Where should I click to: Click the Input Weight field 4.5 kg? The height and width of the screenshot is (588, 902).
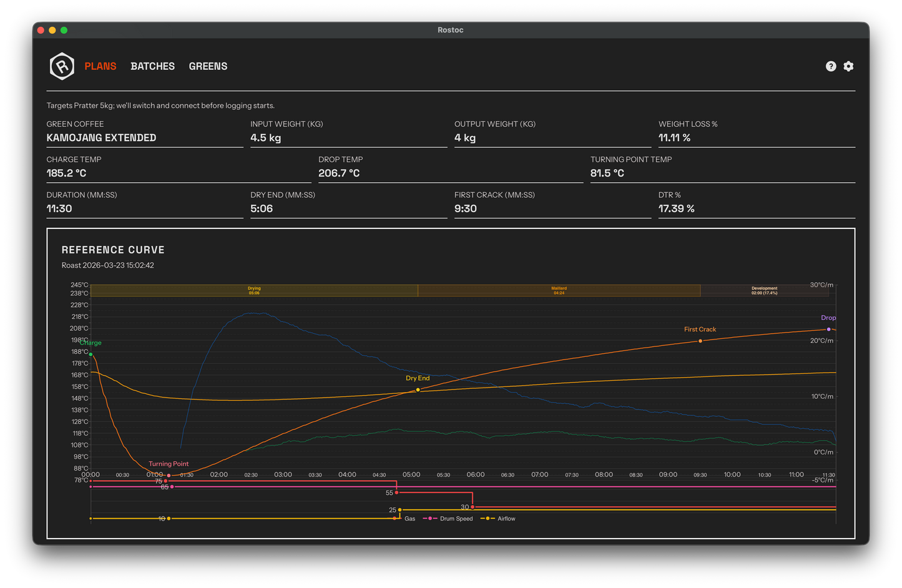348,138
